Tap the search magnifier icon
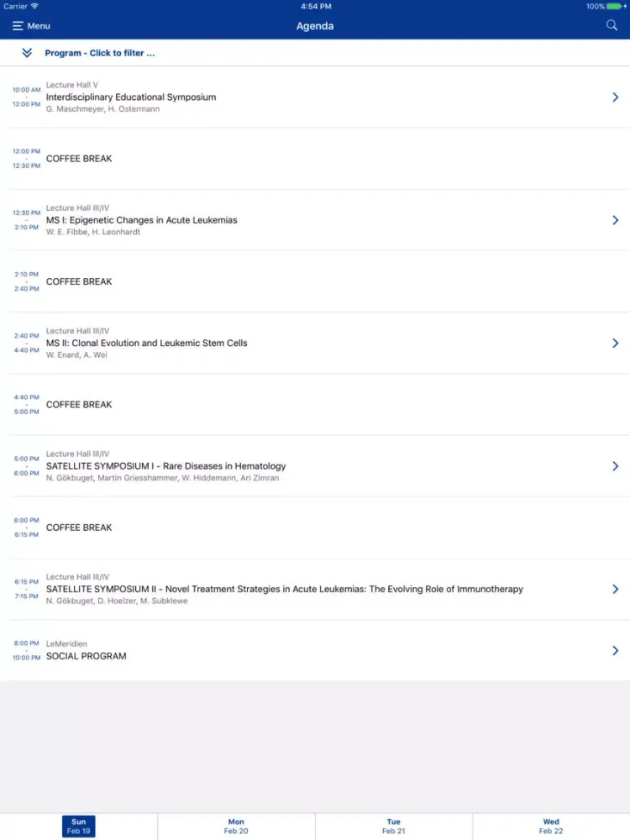630x840 pixels. pos(612,25)
